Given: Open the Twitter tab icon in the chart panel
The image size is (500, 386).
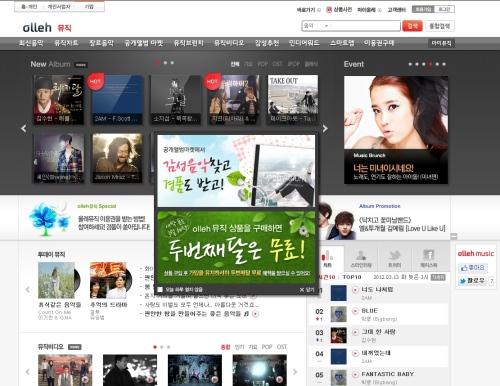Looking at the screenshot, I should [395, 258].
